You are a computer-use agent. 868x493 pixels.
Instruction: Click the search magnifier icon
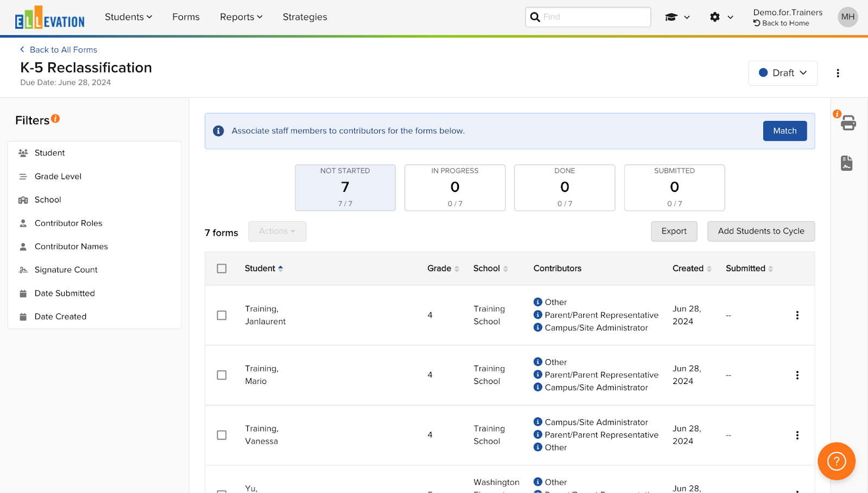coord(535,17)
